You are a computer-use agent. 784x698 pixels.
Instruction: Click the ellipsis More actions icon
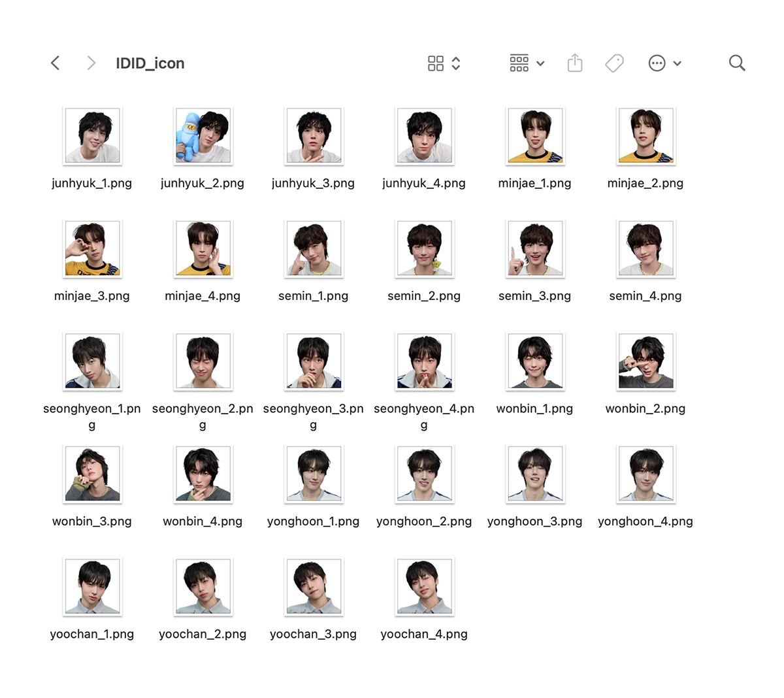coord(657,63)
